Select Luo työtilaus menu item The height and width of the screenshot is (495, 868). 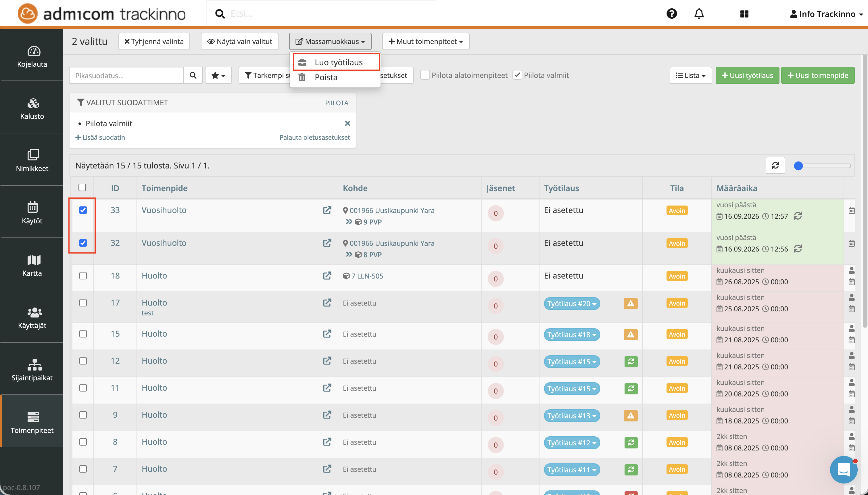pyautogui.click(x=338, y=62)
